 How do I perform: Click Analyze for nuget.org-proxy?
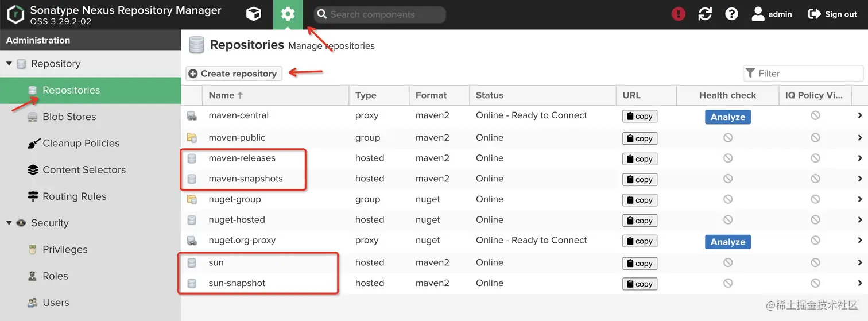point(727,242)
